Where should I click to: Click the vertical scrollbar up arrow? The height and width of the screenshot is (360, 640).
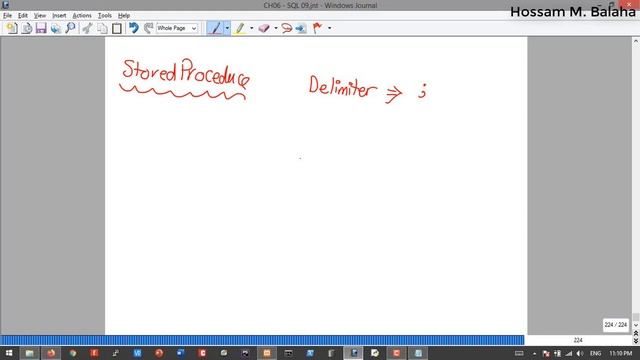coord(636,41)
